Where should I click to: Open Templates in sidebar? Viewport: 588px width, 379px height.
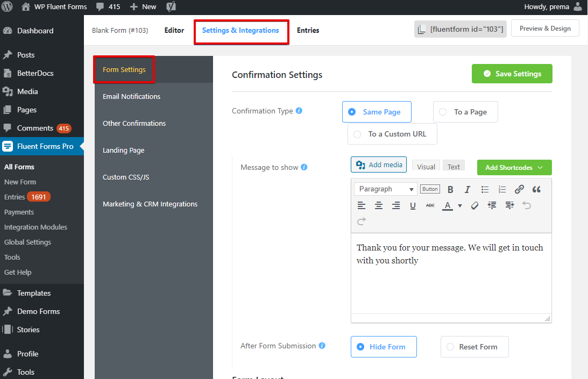coord(42,293)
